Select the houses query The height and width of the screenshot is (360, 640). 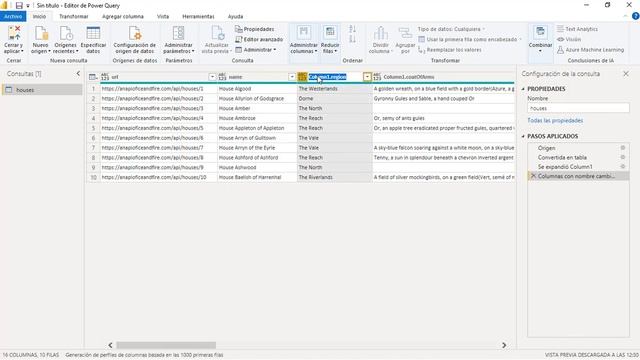pyautogui.click(x=42, y=90)
